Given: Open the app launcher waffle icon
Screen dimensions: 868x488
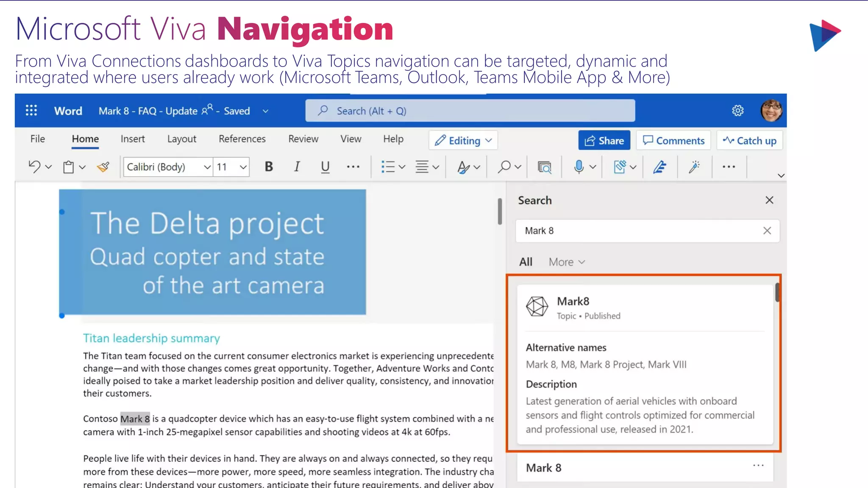Looking at the screenshot, I should (31, 111).
